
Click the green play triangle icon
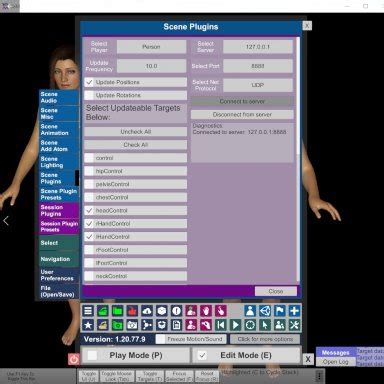[x=235, y=325]
